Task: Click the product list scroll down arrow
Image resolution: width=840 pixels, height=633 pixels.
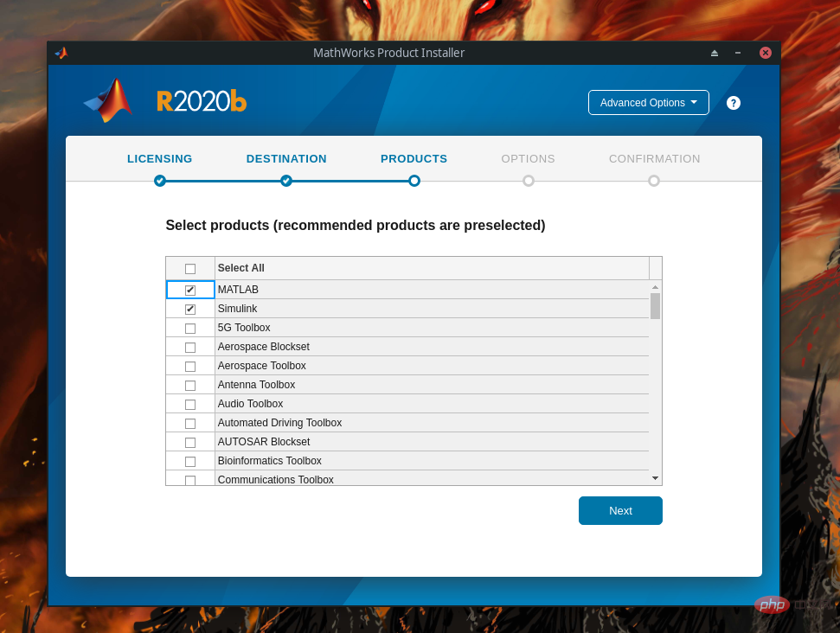Action: 655,478
